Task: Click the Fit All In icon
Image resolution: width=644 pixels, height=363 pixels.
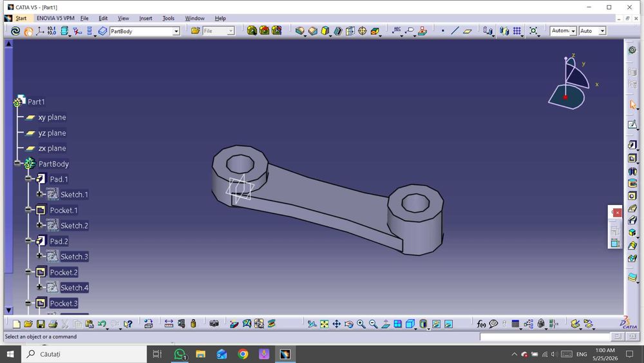Action: [x=325, y=324]
